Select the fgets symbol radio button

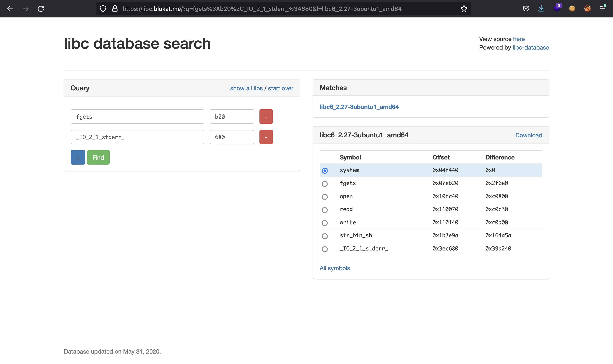(325, 184)
